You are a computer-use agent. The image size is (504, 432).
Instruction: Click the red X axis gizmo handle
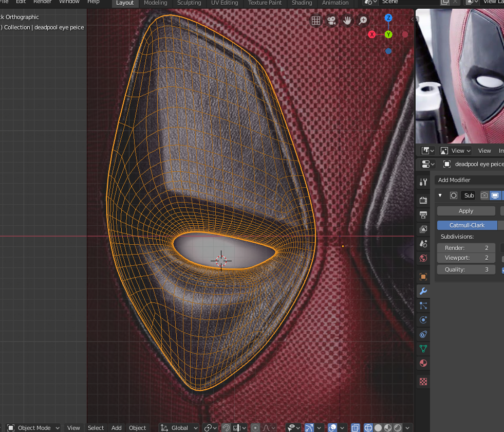click(372, 34)
